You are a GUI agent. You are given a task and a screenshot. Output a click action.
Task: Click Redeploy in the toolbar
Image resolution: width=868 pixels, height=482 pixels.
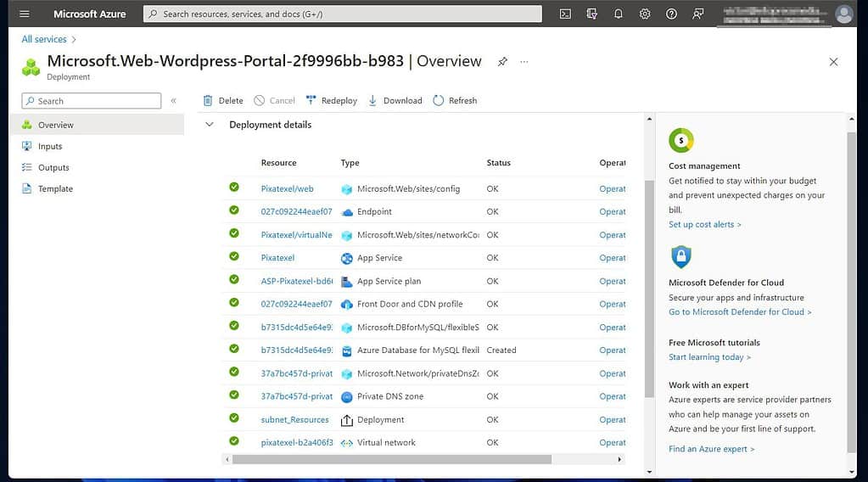(332, 101)
